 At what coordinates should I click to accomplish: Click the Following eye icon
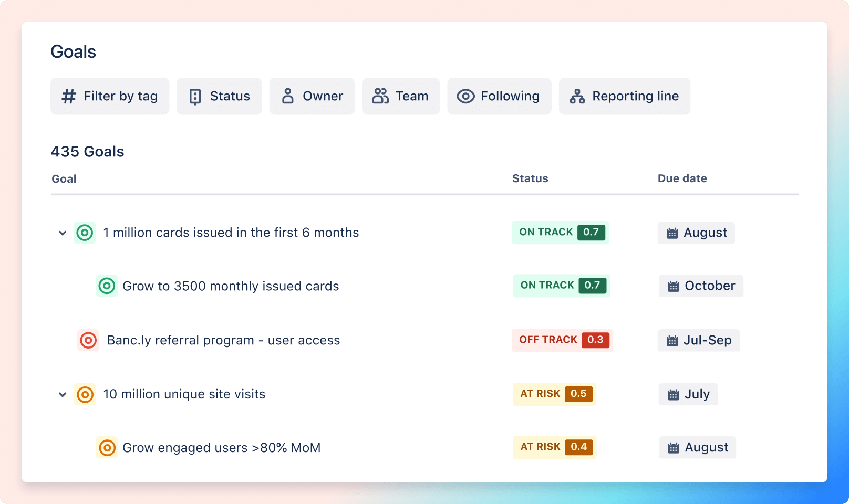tap(464, 96)
